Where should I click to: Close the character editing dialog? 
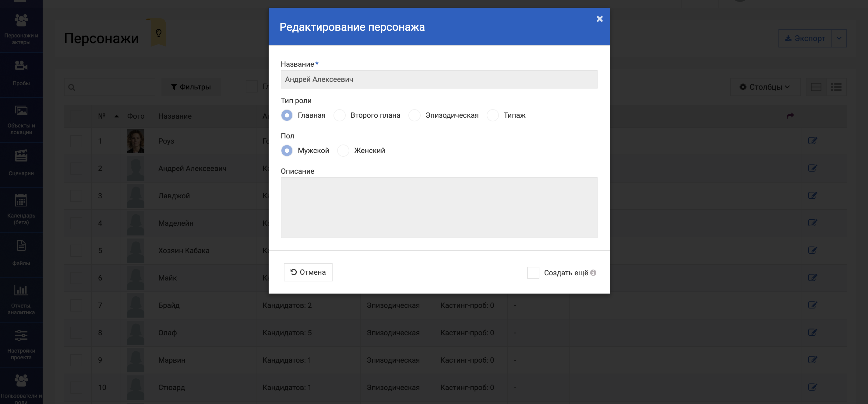click(x=599, y=19)
